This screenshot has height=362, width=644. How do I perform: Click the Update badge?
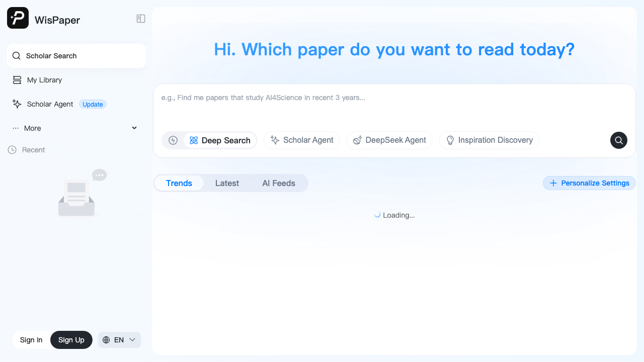tap(93, 104)
